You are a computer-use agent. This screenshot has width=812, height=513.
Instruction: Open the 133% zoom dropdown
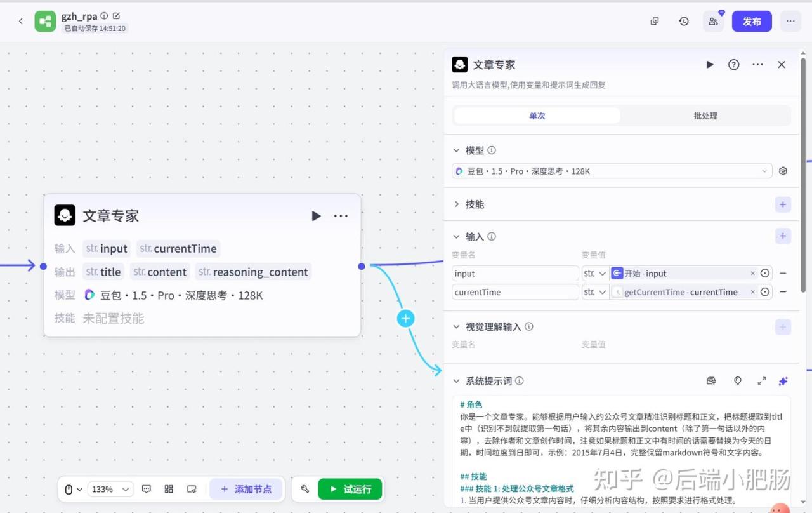click(110, 489)
